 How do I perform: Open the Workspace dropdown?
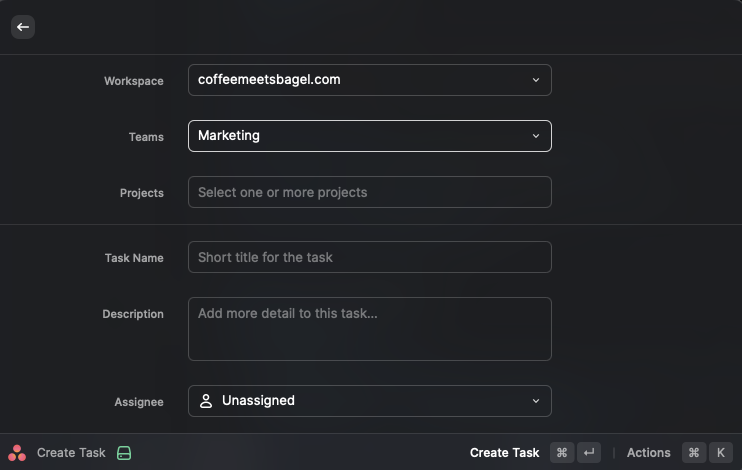coord(370,80)
